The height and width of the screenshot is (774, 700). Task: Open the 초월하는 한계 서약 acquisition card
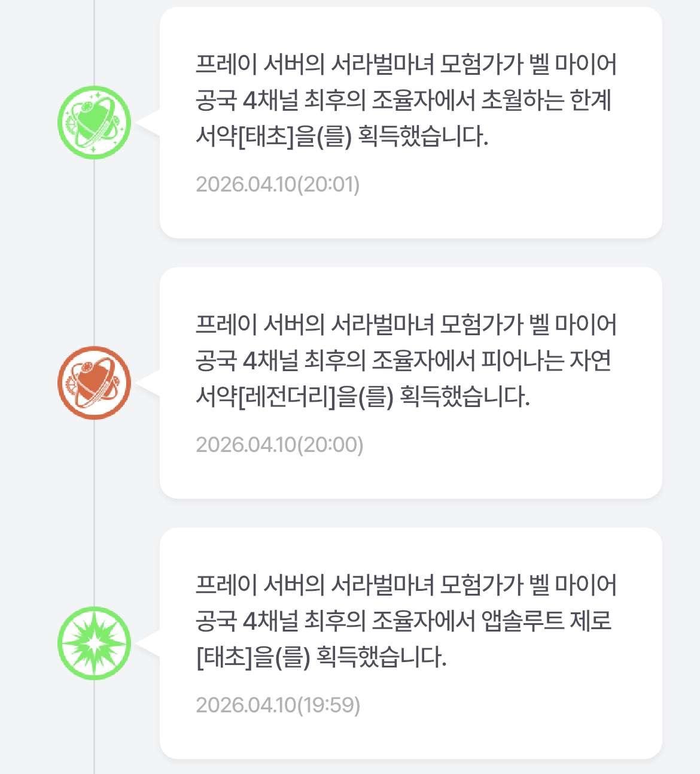coord(410,122)
